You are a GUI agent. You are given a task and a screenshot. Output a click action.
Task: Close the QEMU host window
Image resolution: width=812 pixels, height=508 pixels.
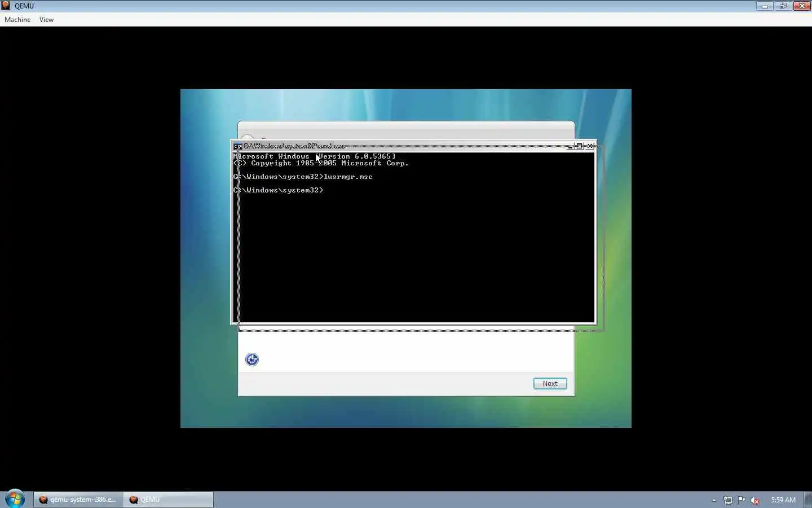802,6
